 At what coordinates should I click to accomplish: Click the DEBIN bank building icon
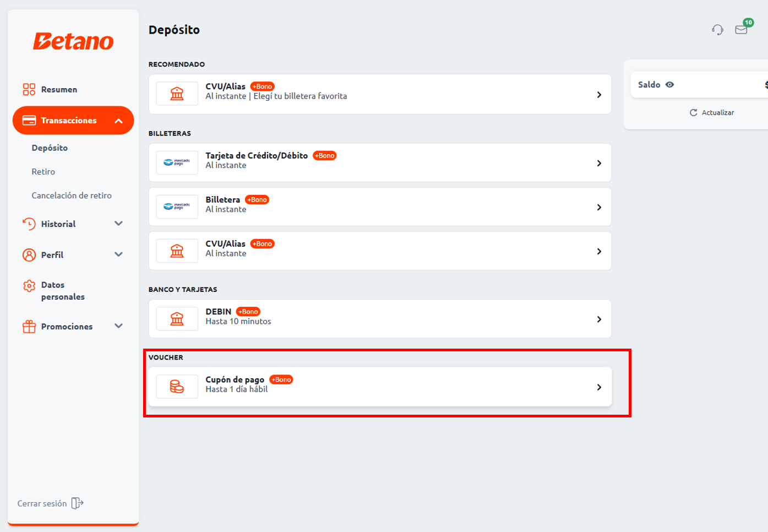pyautogui.click(x=177, y=319)
